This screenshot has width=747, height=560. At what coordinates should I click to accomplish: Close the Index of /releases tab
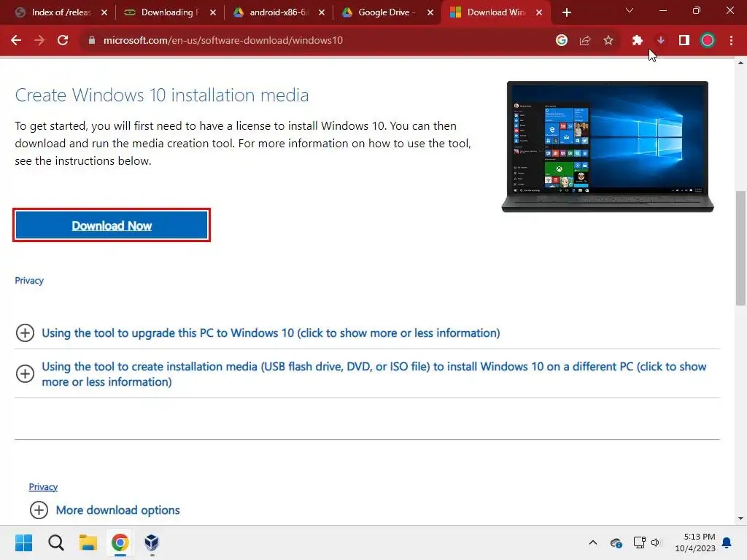(x=104, y=12)
